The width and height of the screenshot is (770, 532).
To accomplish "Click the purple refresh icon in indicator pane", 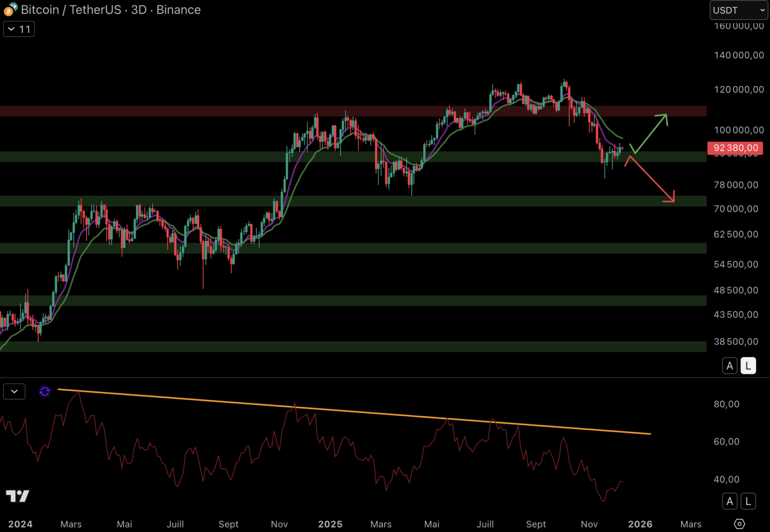I will [x=45, y=392].
